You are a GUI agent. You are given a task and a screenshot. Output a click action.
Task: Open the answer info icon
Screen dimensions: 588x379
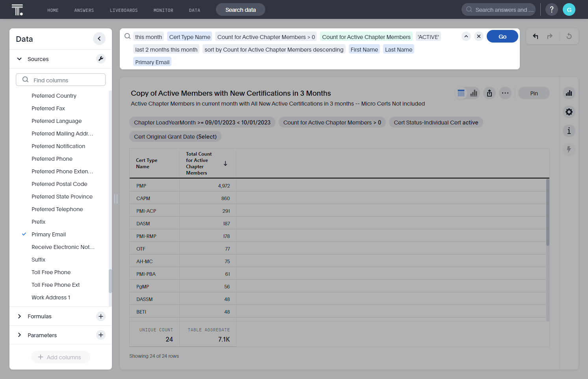coord(569,131)
